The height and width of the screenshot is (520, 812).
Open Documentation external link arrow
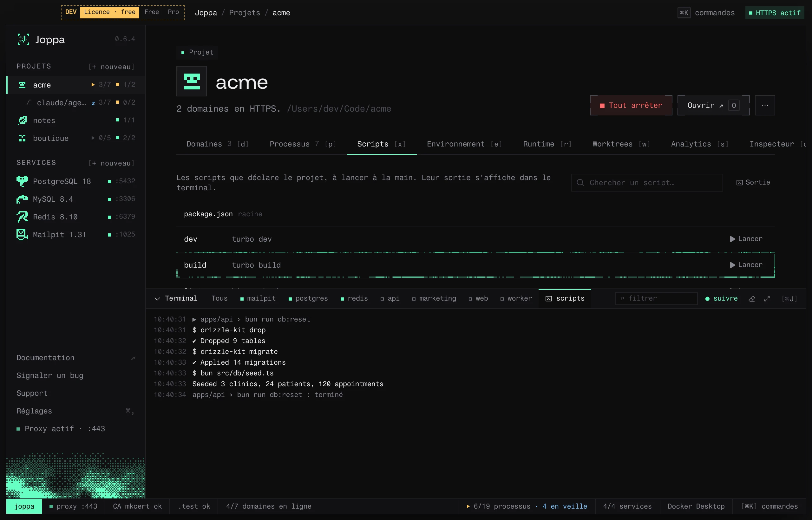click(133, 358)
